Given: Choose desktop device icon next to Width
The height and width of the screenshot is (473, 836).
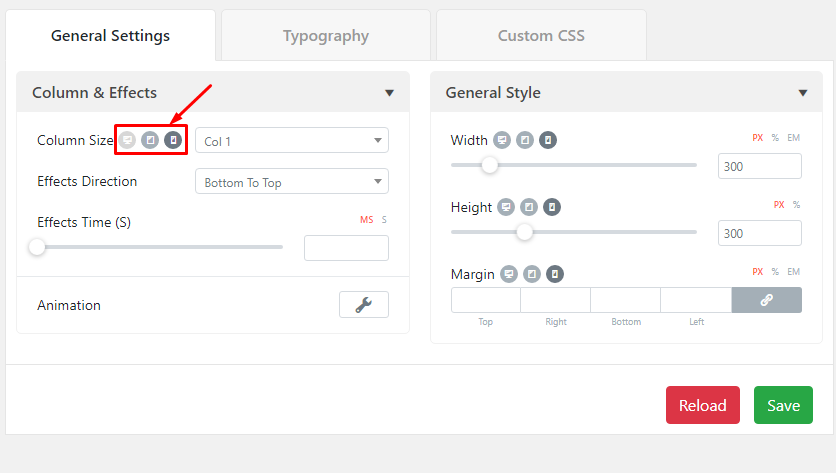Looking at the screenshot, I should (502, 140).
